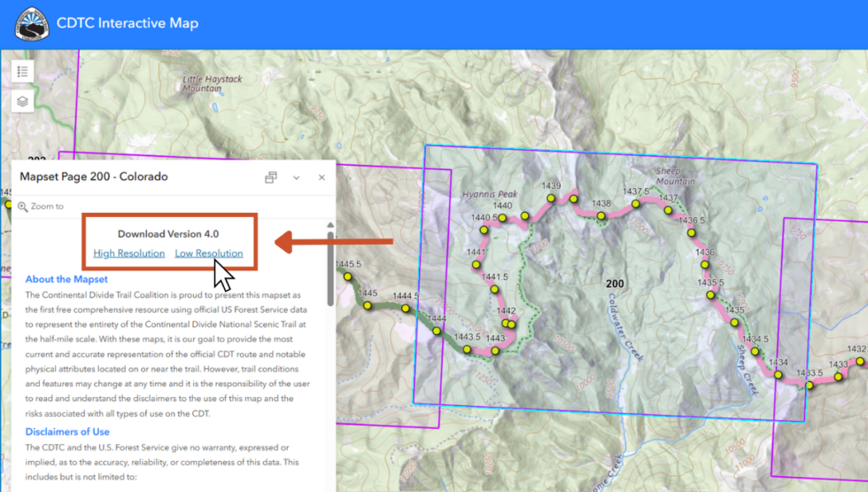Dock the Mapset Page 200 popup

click(271, 177)
